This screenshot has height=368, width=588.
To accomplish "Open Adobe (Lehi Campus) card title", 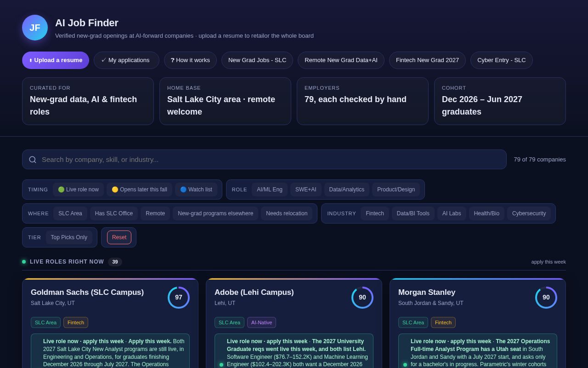I will point(254,293).
